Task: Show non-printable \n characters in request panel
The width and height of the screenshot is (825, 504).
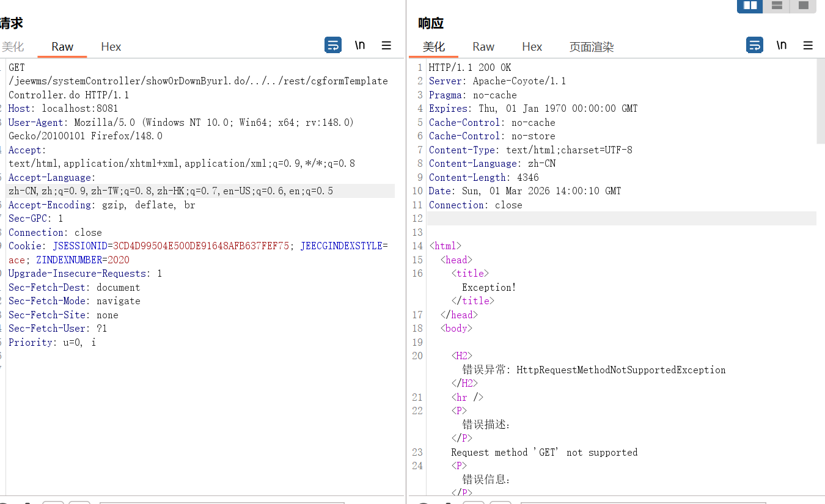Action: 360,45
